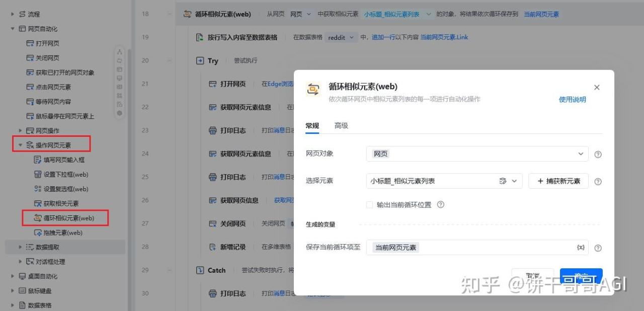
Task: Select 获取相关元素 command in sidebar
Action: [x=56, y=204]
